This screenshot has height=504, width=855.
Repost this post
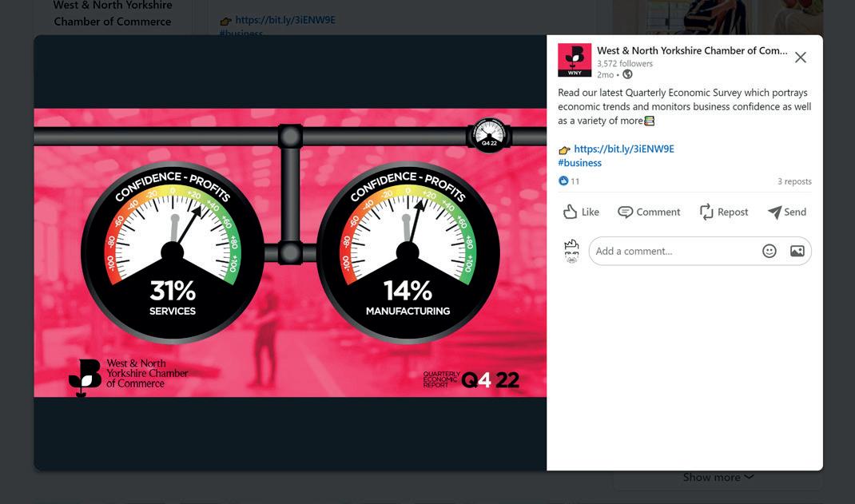[x=724, y=212]
